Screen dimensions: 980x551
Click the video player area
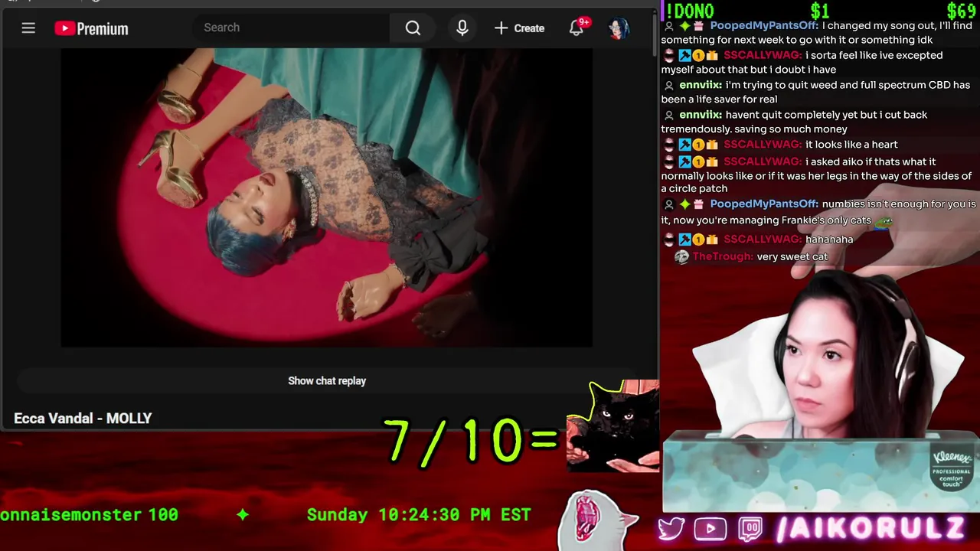coord(327,197)
